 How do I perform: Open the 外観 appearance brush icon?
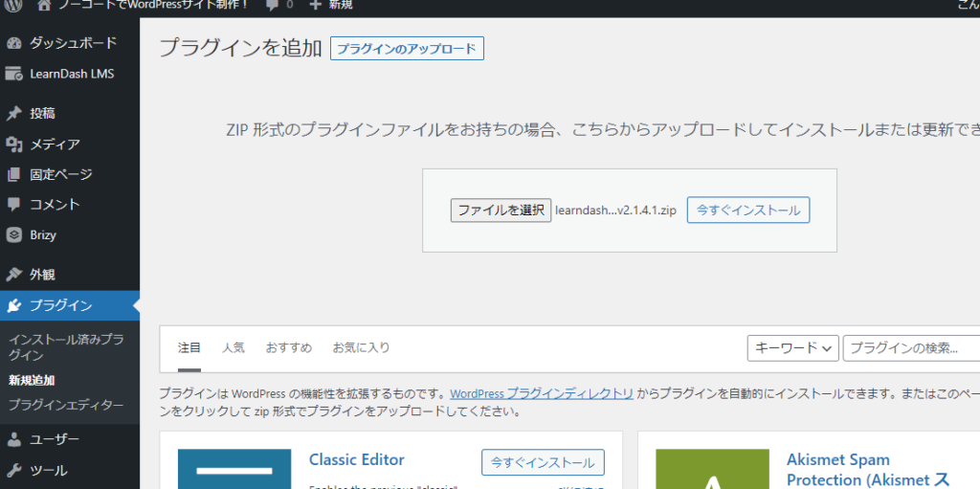click(14, 275)
